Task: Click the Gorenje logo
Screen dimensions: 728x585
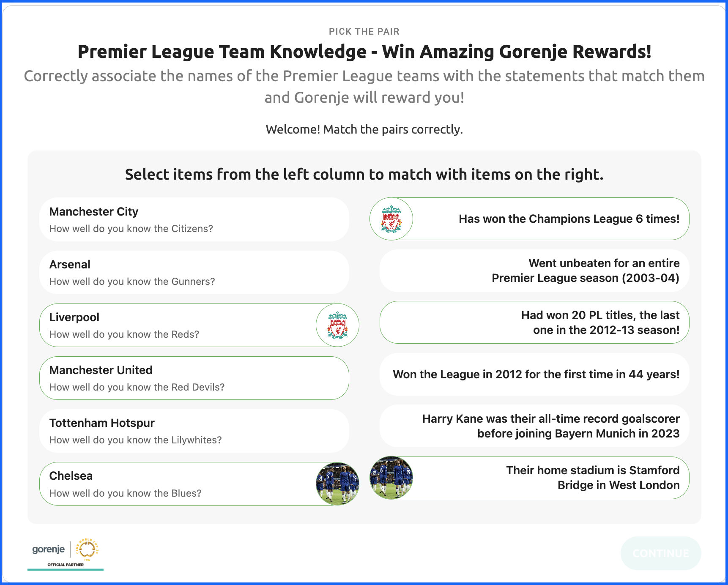Action: pos(49,549)
